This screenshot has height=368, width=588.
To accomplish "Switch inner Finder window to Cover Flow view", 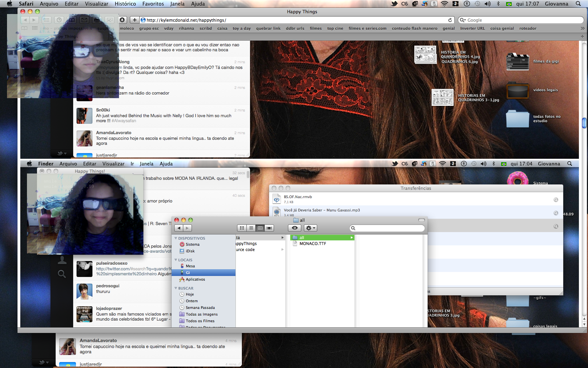I will 269,228.
